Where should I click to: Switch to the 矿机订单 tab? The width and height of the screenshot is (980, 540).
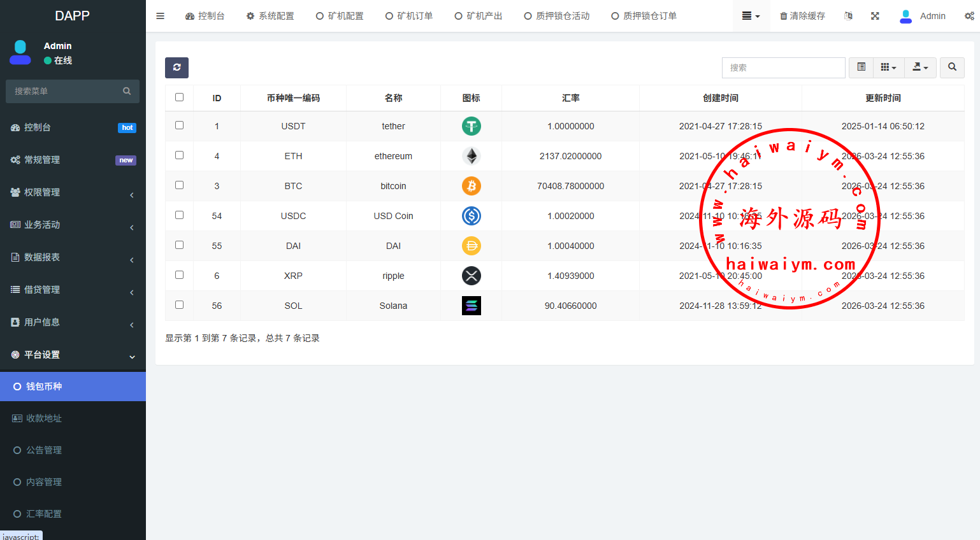click(409, 16)
